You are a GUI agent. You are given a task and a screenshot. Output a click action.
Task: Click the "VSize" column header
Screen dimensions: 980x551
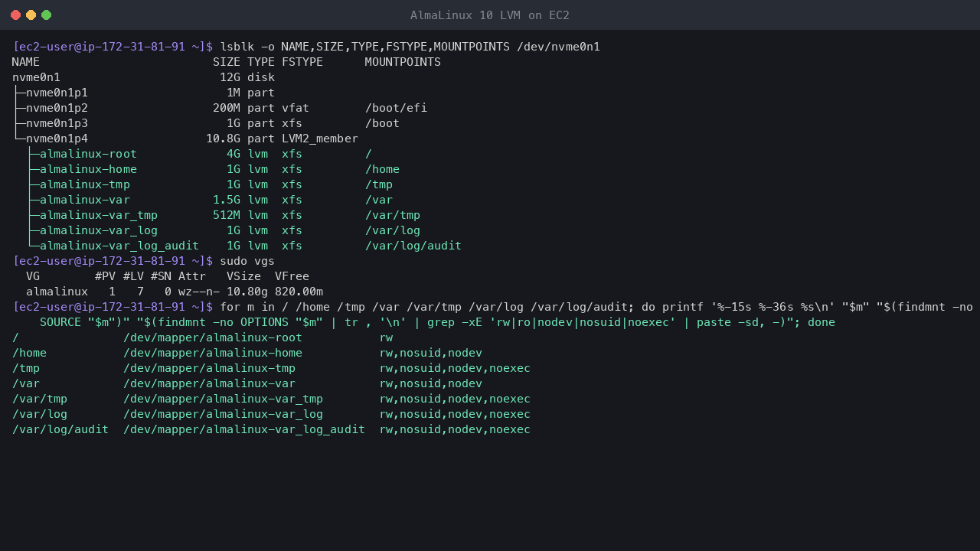tap(243, 276)
